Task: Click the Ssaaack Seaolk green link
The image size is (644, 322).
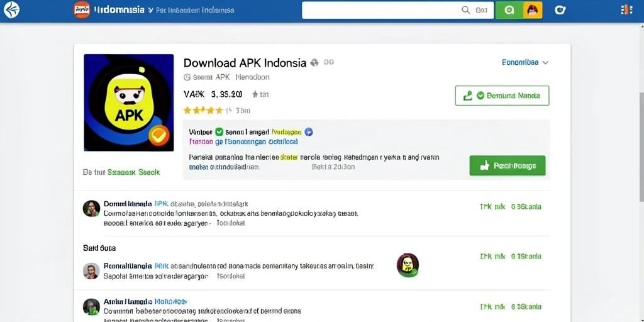Action: click(x=133, y=172)
